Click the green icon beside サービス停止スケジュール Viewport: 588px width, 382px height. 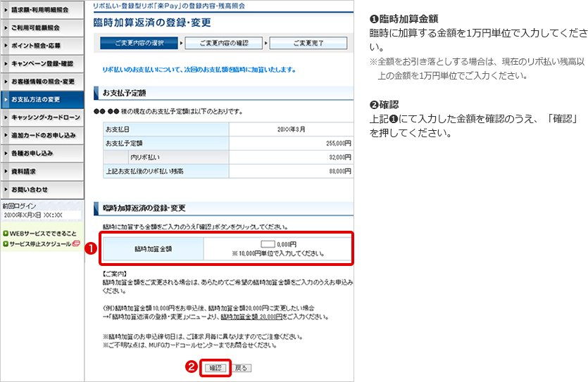click(x=5, y=244)
